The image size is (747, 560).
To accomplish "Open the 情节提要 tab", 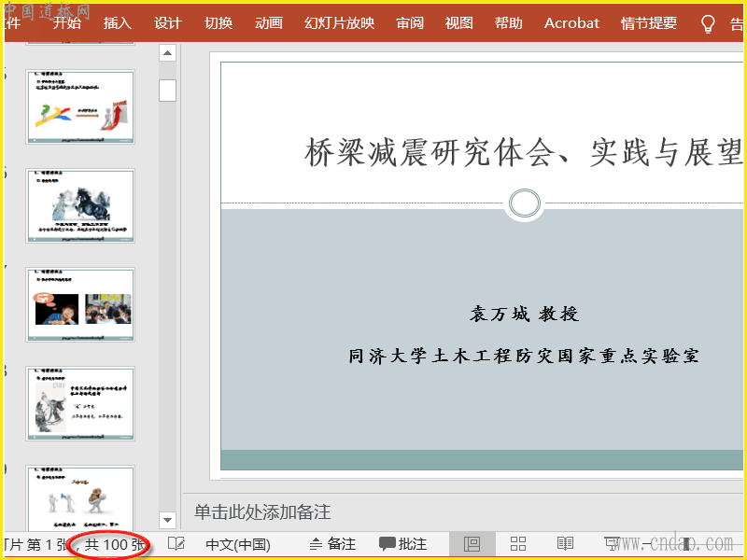I will pos(648,22).
